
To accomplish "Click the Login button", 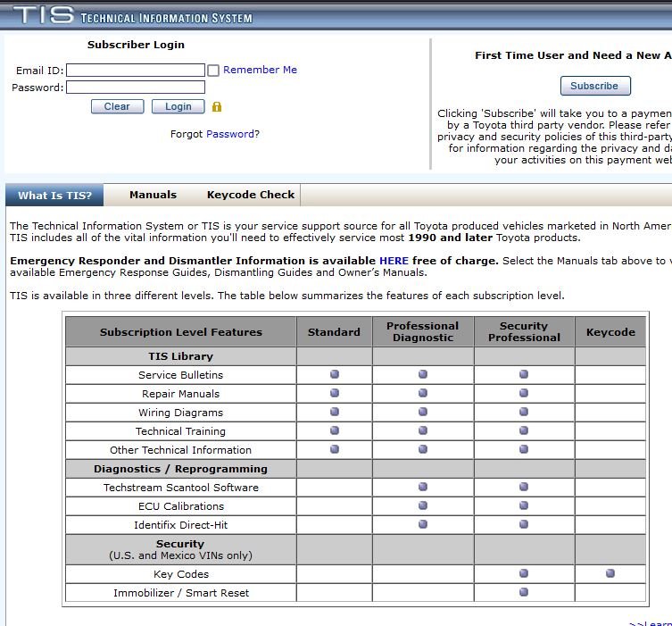I will (178, 106).
